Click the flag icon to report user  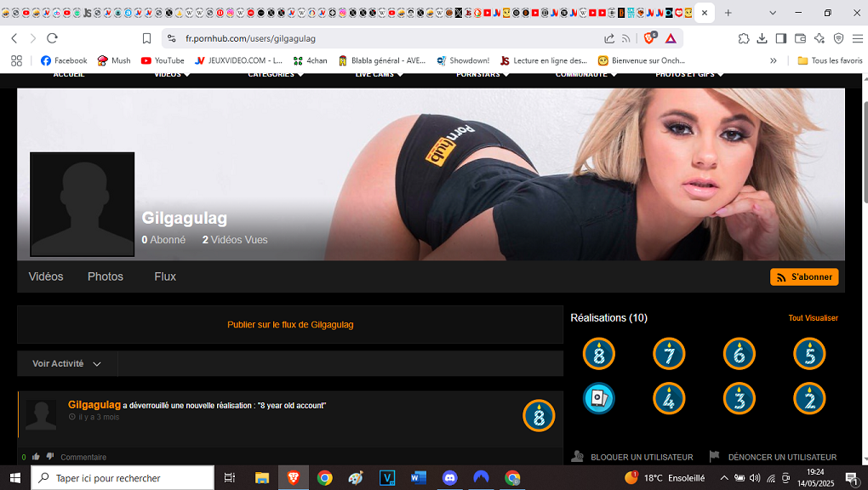pyautogui.click(x=715, y=457)
